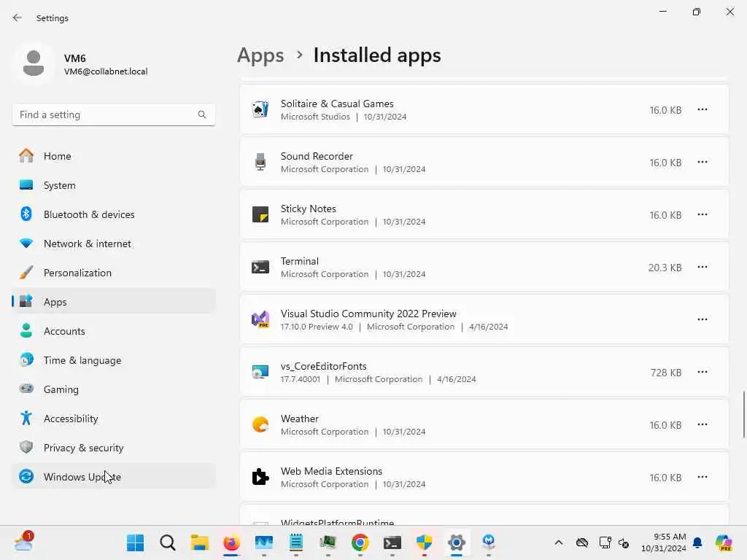Click the Solitaire & Casual Games app icon
Screen dimensions: 747x560
tap(260, 109)
